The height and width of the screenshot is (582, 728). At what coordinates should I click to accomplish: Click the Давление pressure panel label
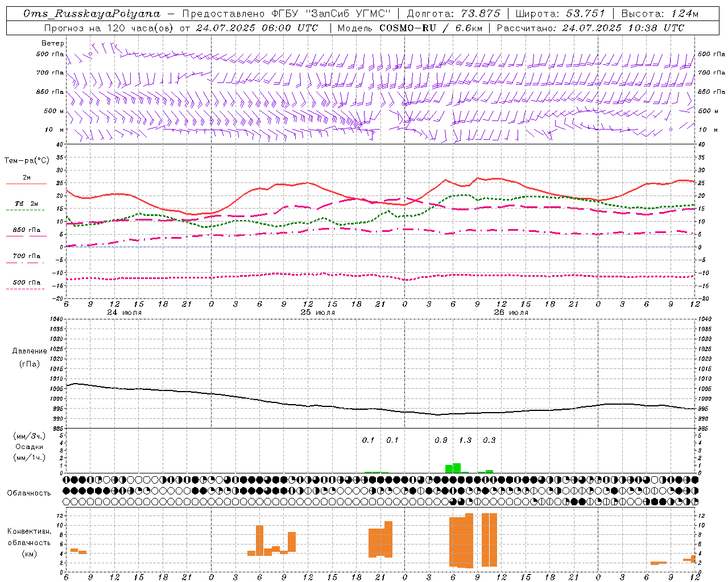[x=30, y=351]
